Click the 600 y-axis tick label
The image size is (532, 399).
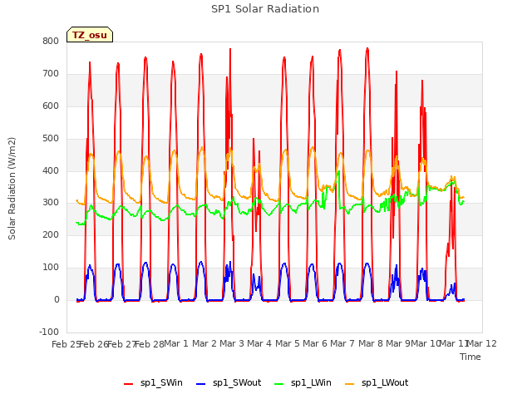[x=51, y=106]
